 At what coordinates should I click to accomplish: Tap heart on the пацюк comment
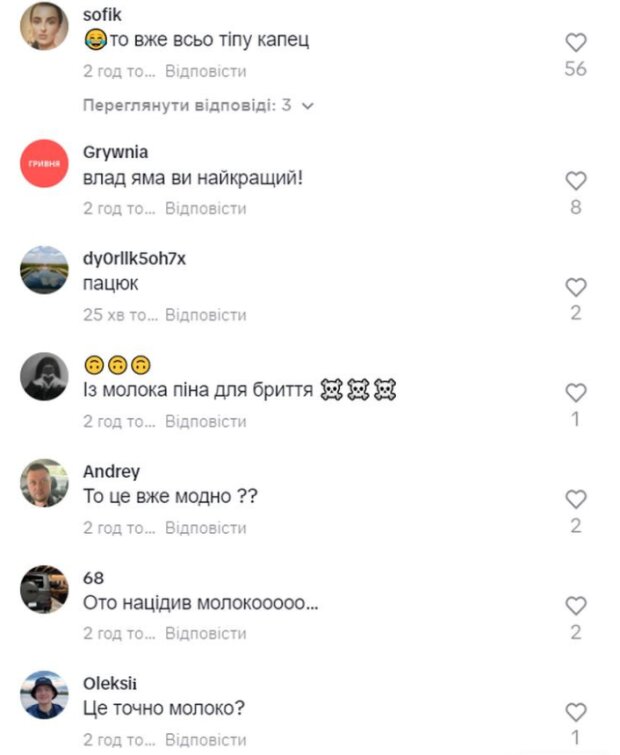(576, 287)
